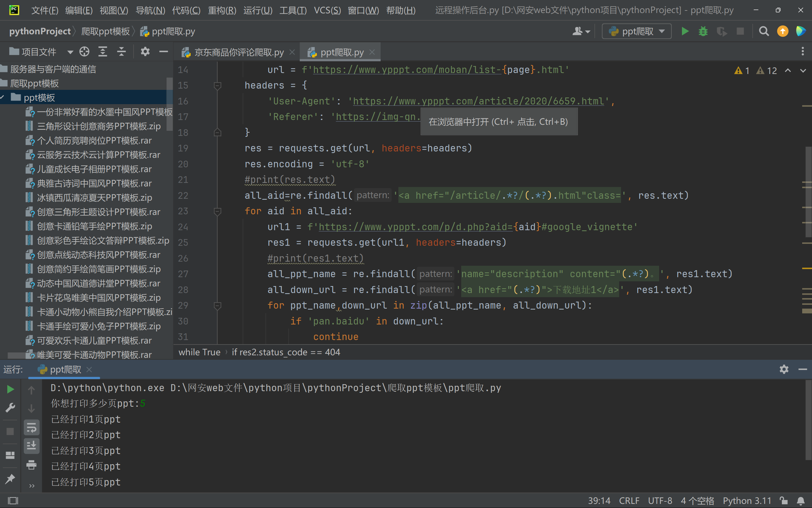The image size is (812, 508).
Task: Toggle fold marker at line 23 for loop
Action: point(217,211)
